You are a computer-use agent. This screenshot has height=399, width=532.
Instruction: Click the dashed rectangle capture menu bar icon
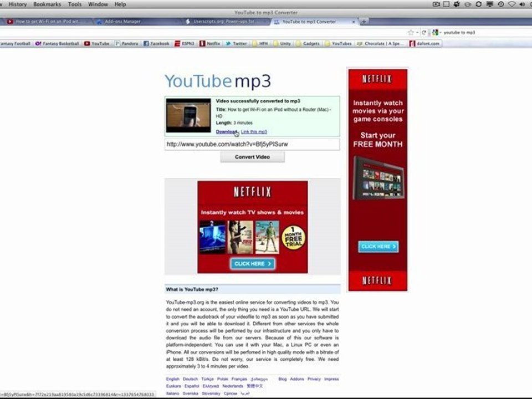point(447,4)
